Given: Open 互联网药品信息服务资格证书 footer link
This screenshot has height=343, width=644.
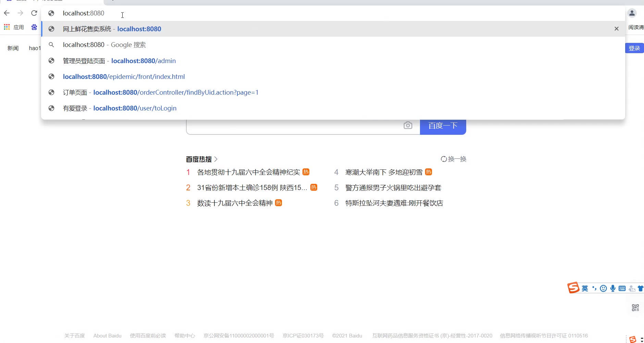Looking at the screenshot, I should (x=432, y=336).
